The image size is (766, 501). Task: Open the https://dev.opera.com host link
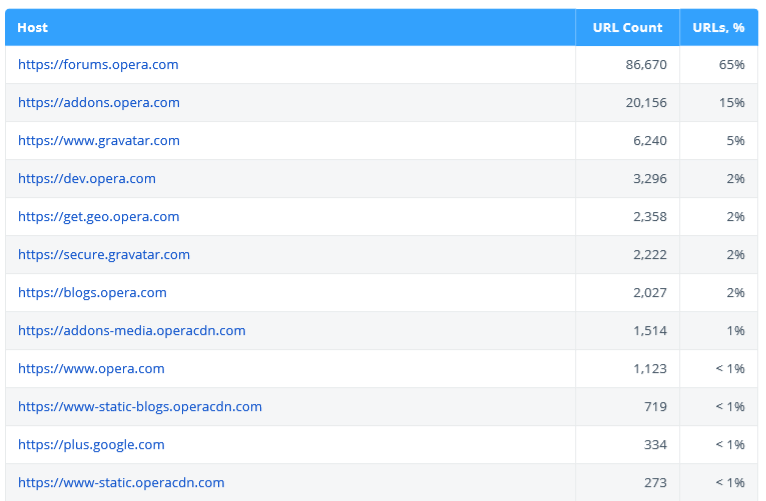pos(87,179)
